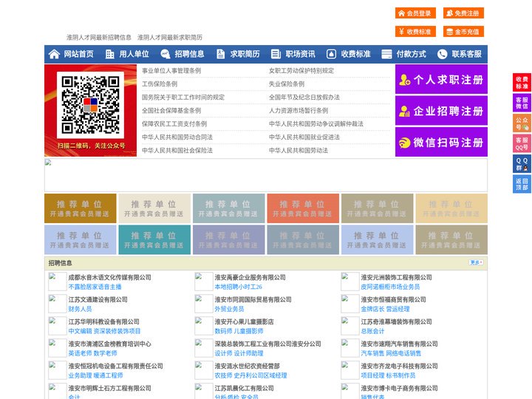The width and height of the screenshot is (532, 399).
Task: Open 淮安市速翔汽车销售有限公司 company link
Action: (x=399, y=344)
